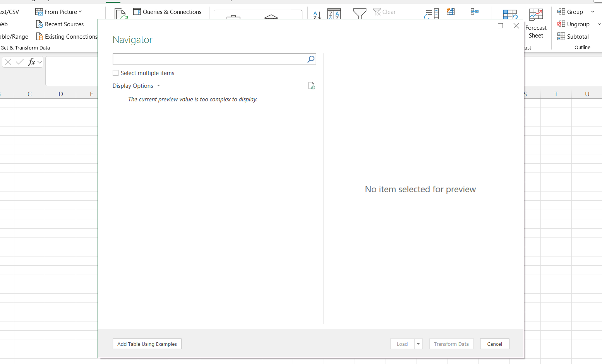Close the Navigator dialog
This screenshot has height=364, width=602.
click(516, 26)
